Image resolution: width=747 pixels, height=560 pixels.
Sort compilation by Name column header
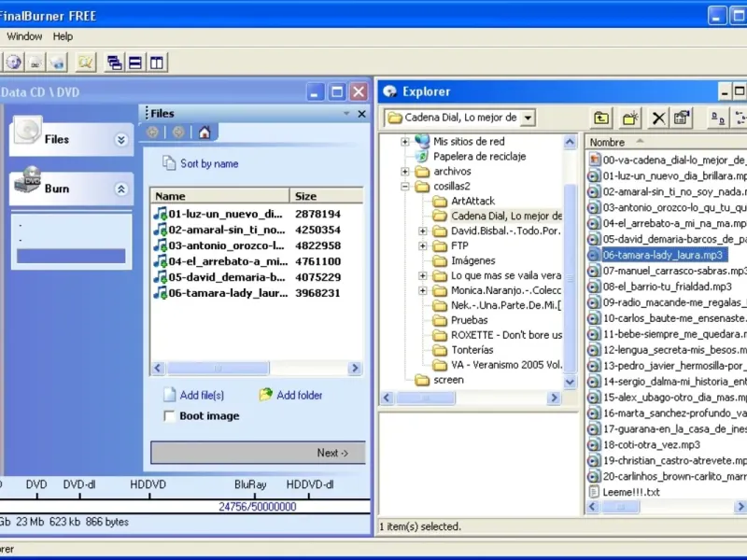[x=220, y=196]
